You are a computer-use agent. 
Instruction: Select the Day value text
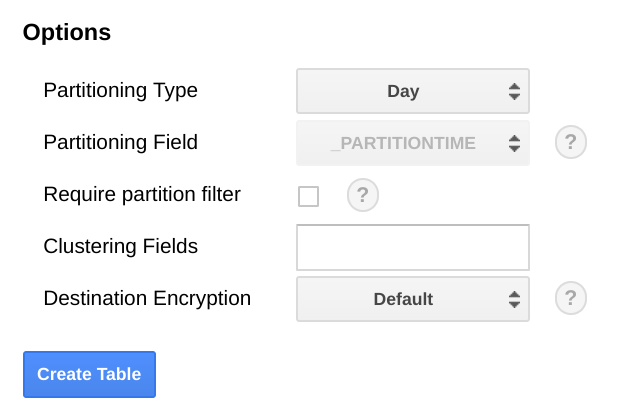(x=403, y=91)
